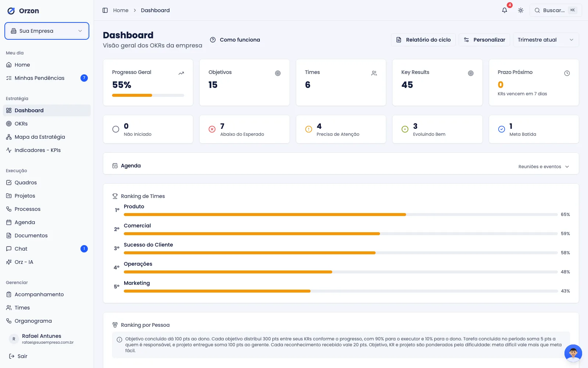Click the Prazo Próximo clock icon
Screen dimensions: 588x368
(x=567, y=73)
